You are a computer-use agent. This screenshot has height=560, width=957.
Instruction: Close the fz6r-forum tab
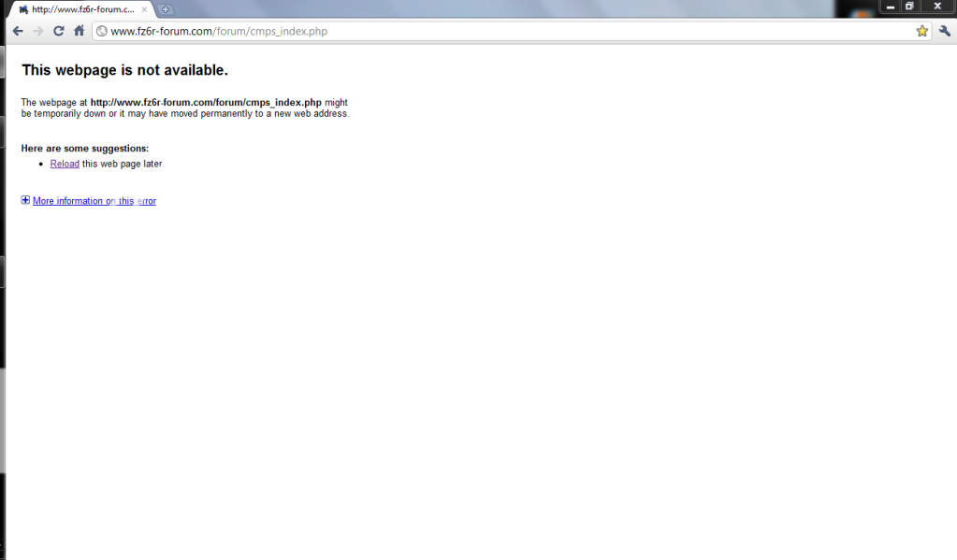pos(144,9)
